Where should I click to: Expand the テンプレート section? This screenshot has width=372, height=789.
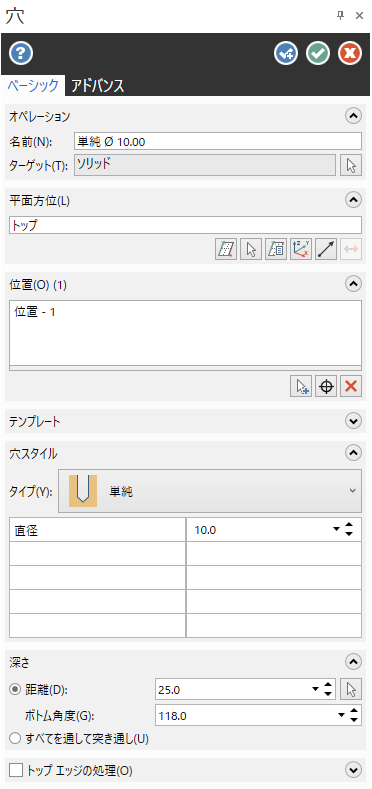353,421
